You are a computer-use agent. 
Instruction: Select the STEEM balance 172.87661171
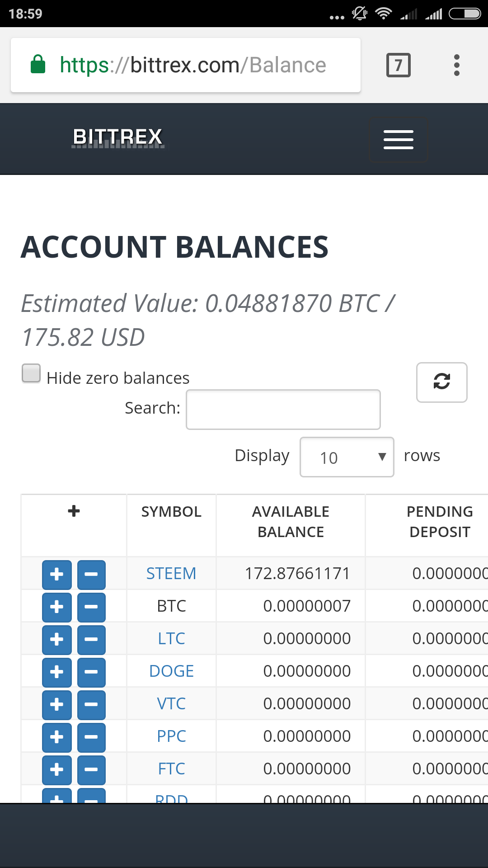pos(297,574)
